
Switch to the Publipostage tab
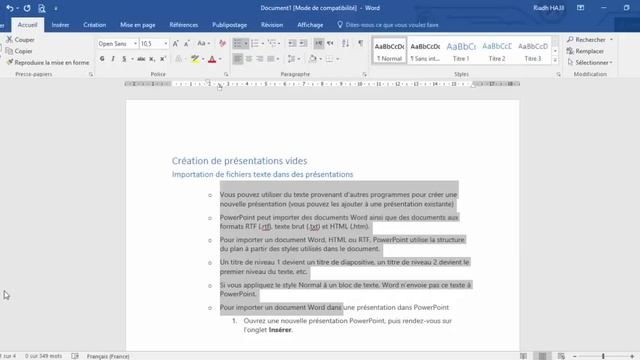click(229, 25)
